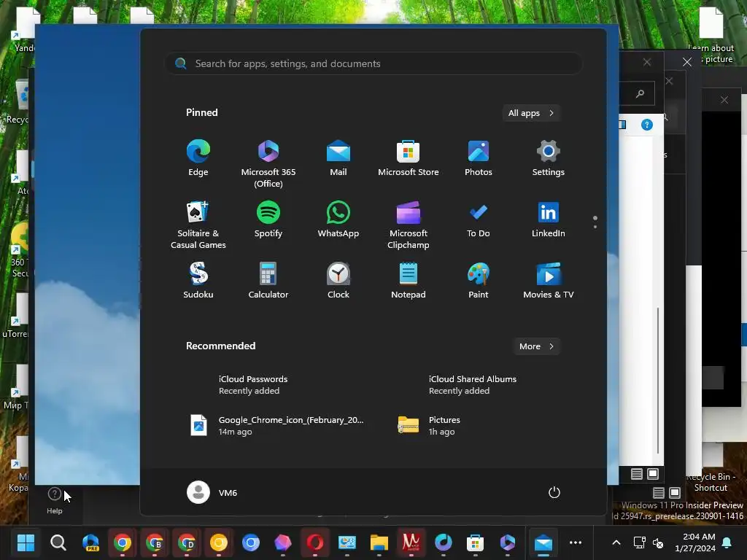This screenshot has width=747, height=560.
Task: Open Calculator app
Action: click(268, 281)
